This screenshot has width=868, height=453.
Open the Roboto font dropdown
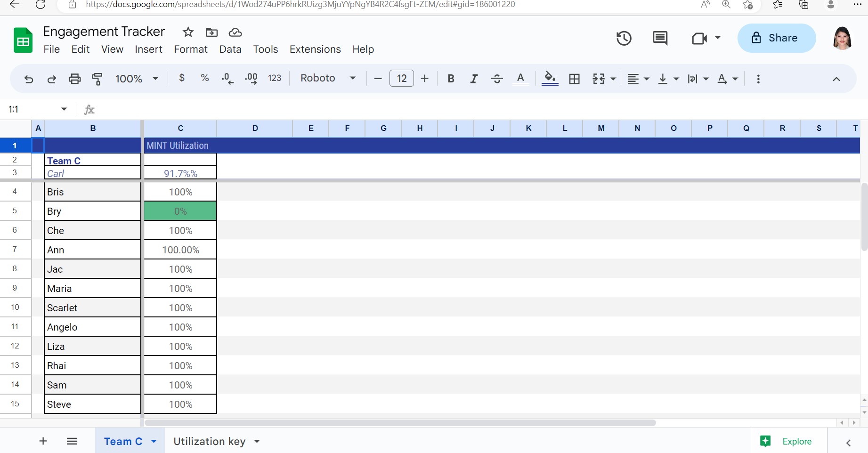click(328, 78)
